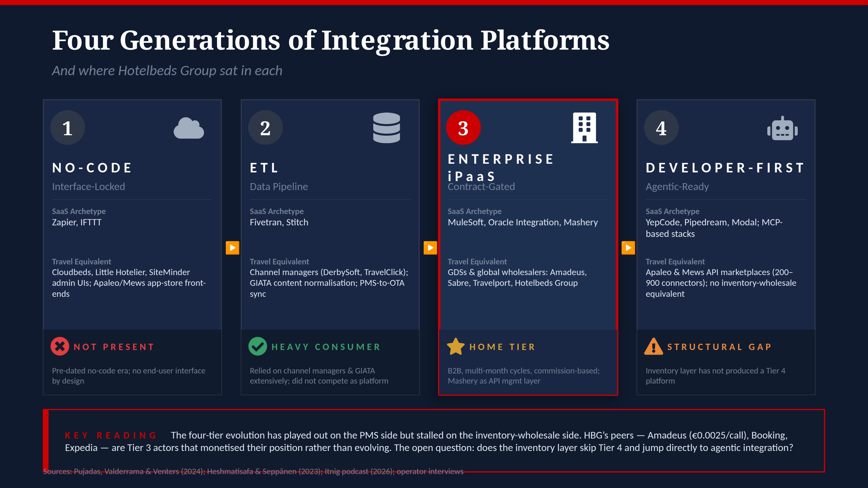The image size is (868, 488).
Task: Select the subtitle 'And where Hotelbeds Group sat in each'
Action: point(167,71)
